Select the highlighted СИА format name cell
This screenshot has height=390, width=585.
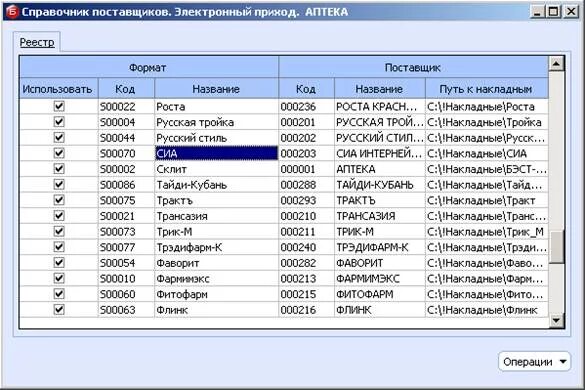[x=216, y=154]
